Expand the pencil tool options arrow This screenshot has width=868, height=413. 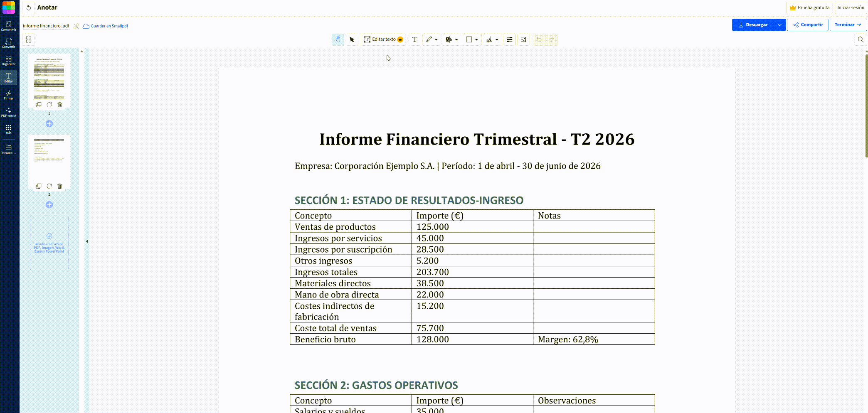click(436, 40)
